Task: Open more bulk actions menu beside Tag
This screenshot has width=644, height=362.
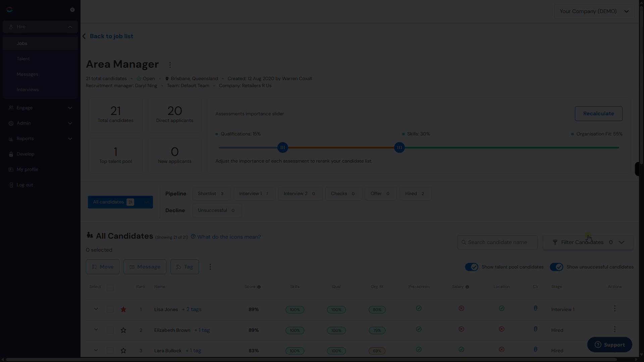Action: (x=210, y=267)
